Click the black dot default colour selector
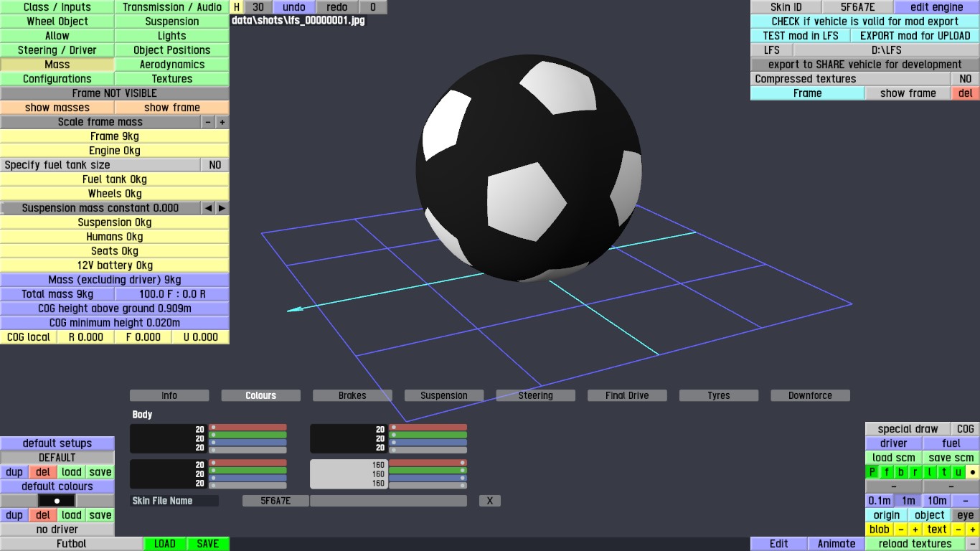Screen dimensions: 980x551 tap(57, 501)
